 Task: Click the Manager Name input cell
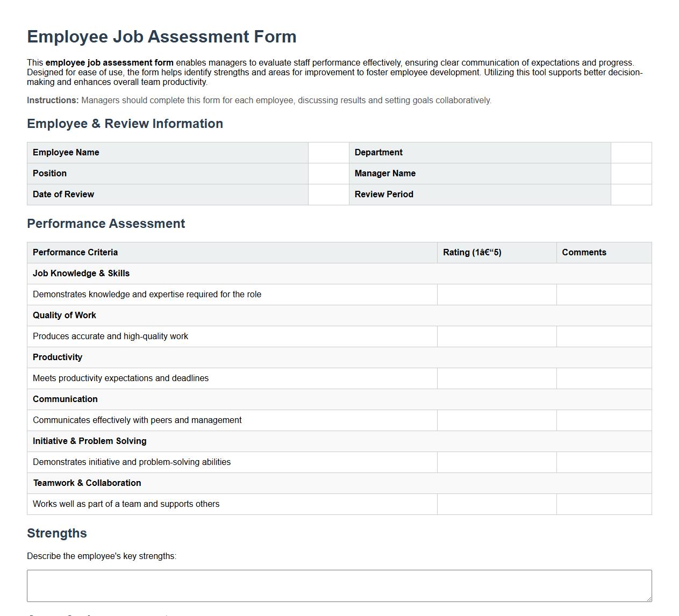coord(630,174)
